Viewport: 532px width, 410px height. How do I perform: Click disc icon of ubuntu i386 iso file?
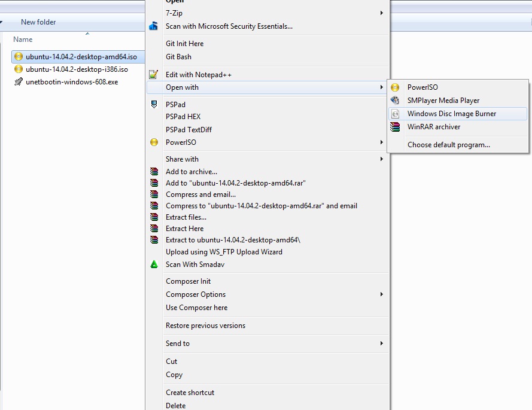tap(19, 69)
